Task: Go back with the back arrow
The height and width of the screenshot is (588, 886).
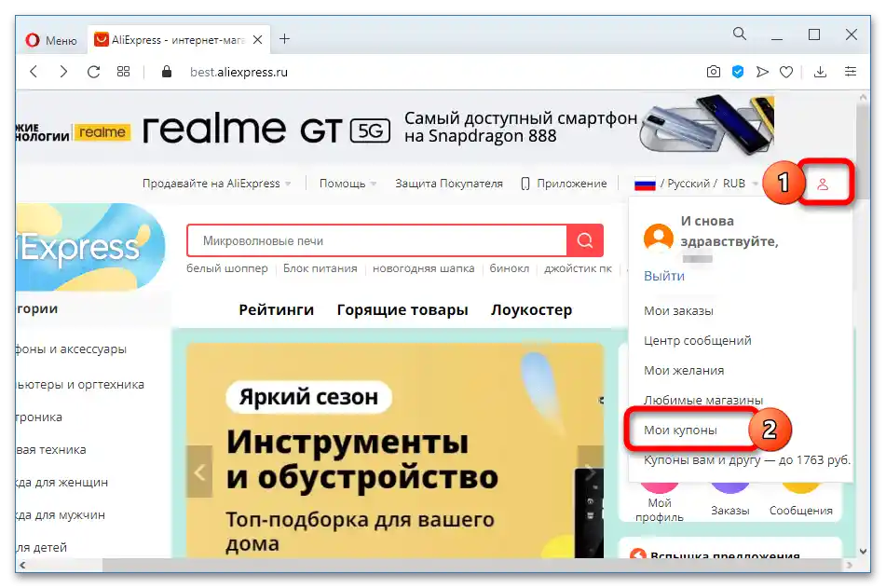Action: click(x=34, y=72)
